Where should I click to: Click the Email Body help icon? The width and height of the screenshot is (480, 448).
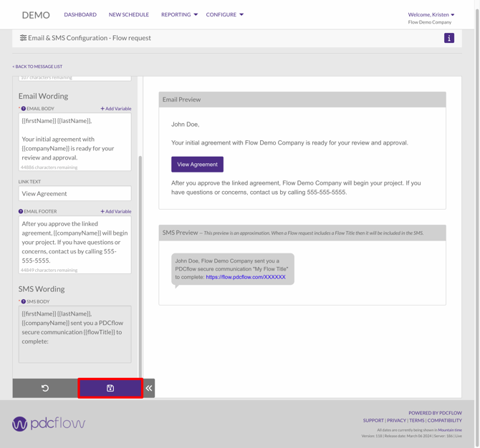click(x=24, y=109)
